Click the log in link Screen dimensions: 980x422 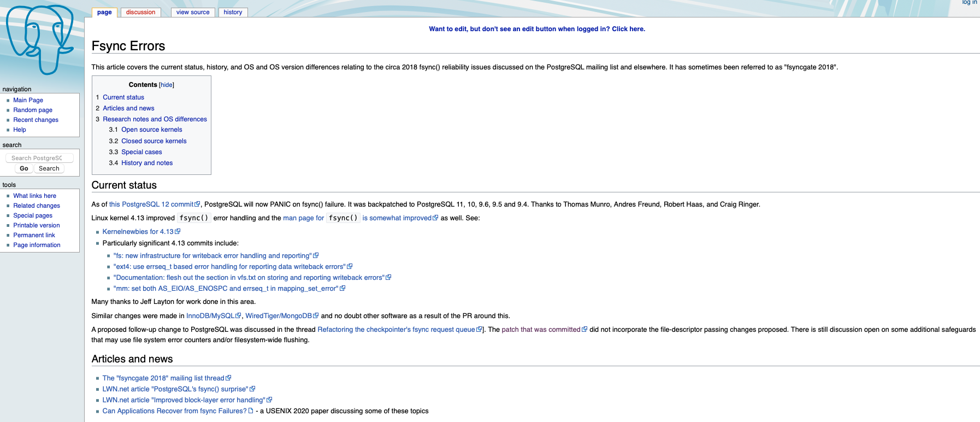pyautogui.click(x=969, y=2)
